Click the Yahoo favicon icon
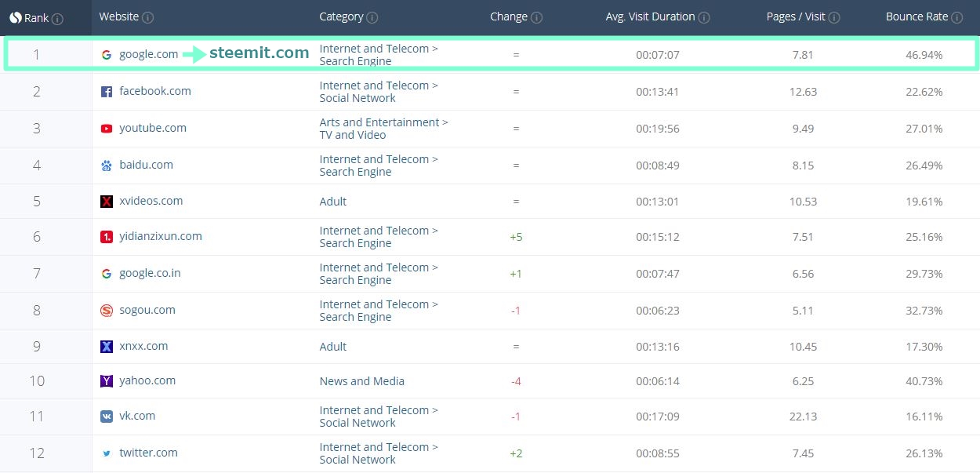 click(x=107, y=381)
